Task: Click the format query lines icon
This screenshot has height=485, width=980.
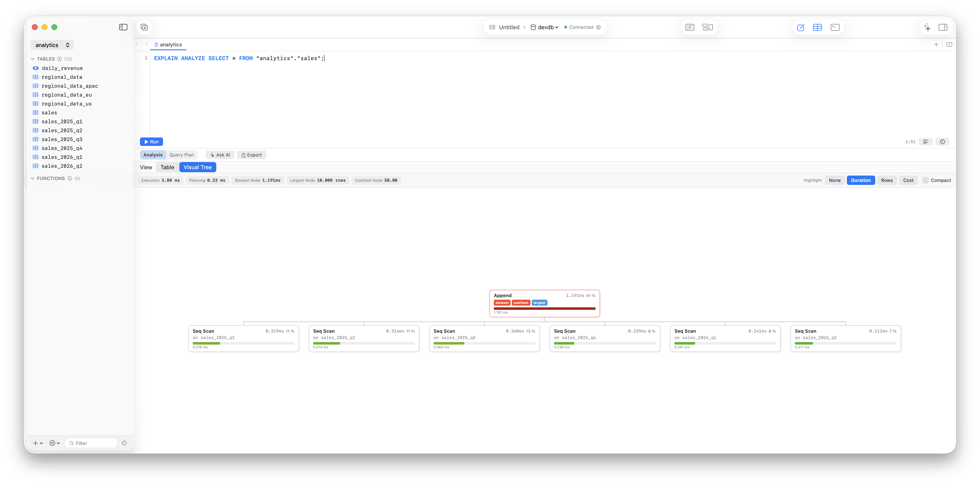Action: [x=926, y=142]
